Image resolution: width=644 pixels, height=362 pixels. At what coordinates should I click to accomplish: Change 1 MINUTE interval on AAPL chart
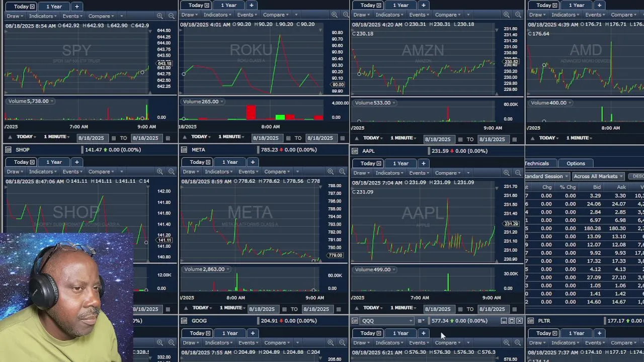(x=404, y=308)
